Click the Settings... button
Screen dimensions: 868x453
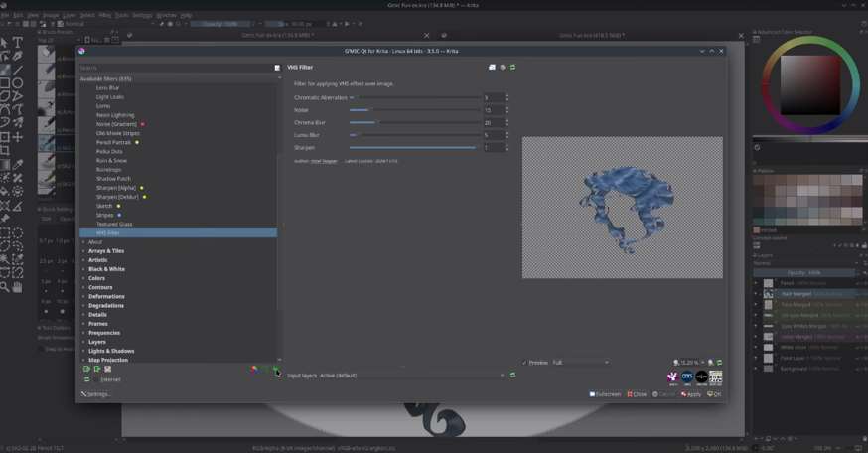point(95,394)
